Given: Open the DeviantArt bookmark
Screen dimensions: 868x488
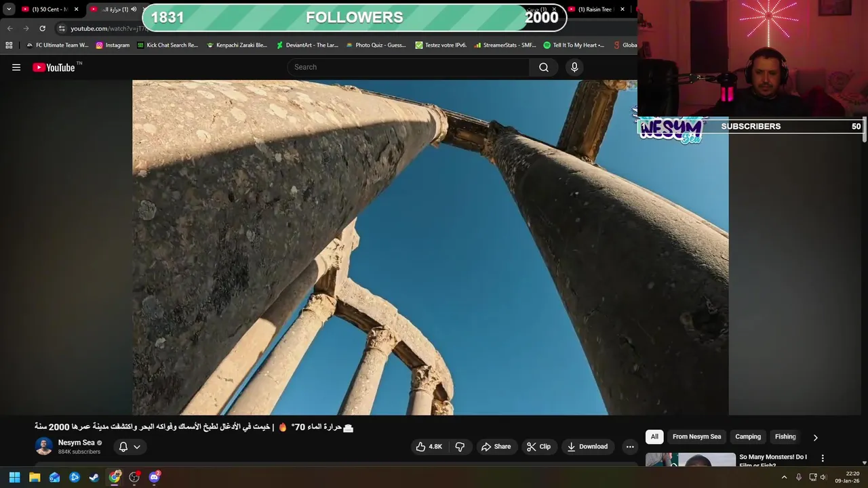Looking at the screenshot, I should click(307, 45).
